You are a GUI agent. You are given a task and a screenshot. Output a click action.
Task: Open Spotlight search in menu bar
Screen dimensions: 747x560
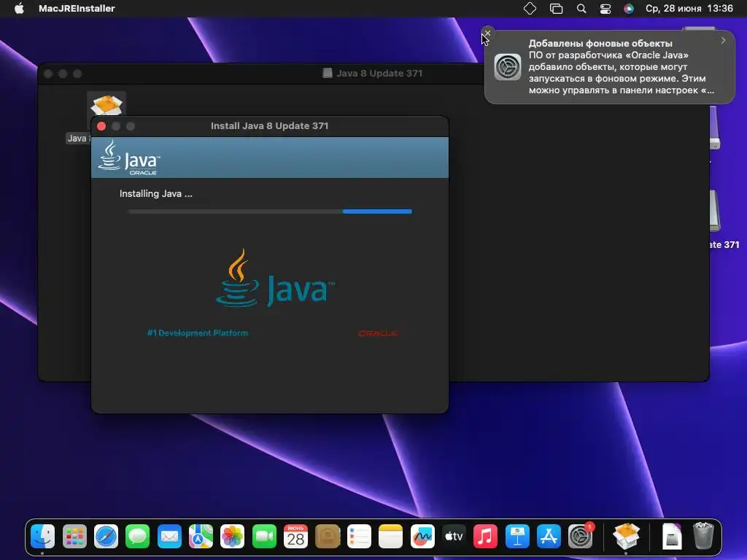(581, 9)
